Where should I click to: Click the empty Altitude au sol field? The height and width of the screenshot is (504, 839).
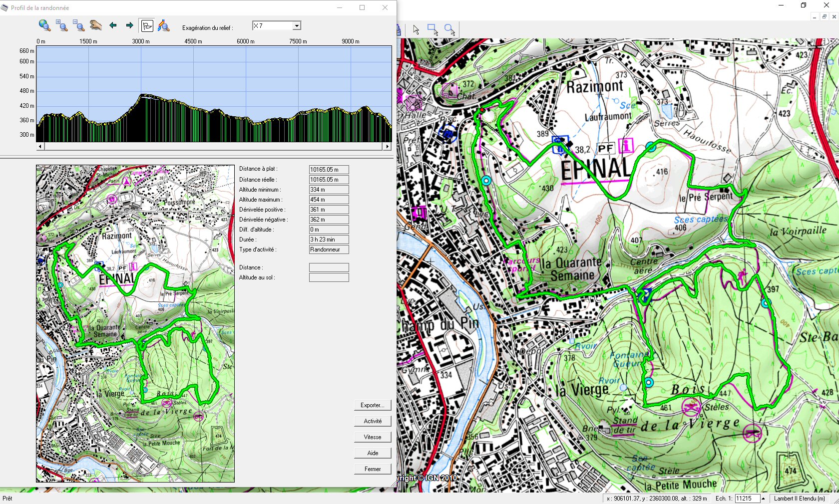click(x=329, y=277)
